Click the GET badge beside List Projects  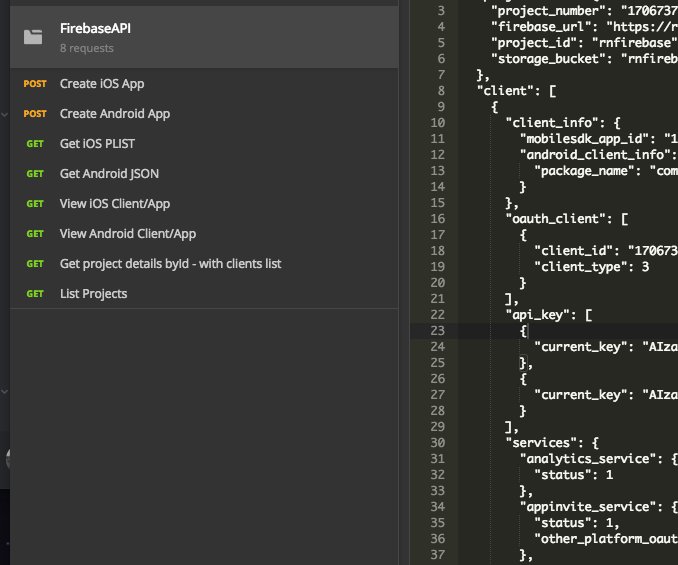(35, 294)
